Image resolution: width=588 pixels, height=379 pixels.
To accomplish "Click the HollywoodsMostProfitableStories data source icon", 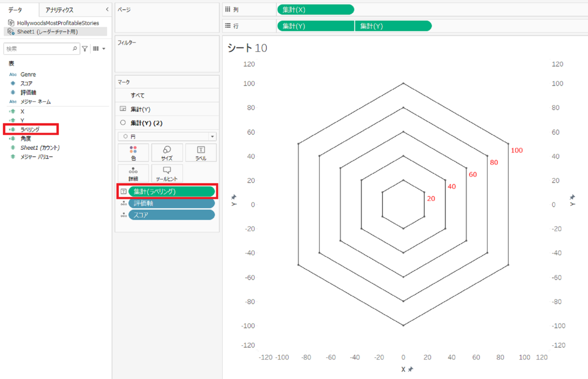I will 11,23.
